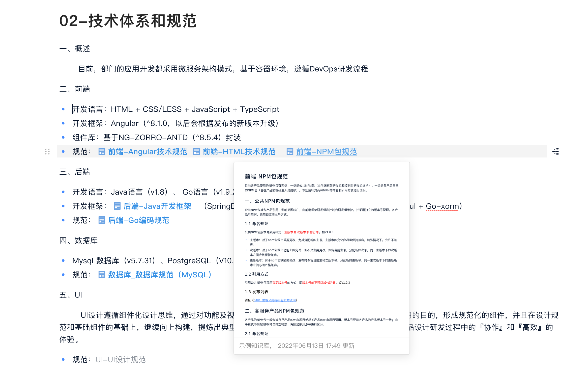Click the document icon before 前端–Angular技术规范
Image resolution: width=588 pixels, height=371 pixels.
(102, 151)
